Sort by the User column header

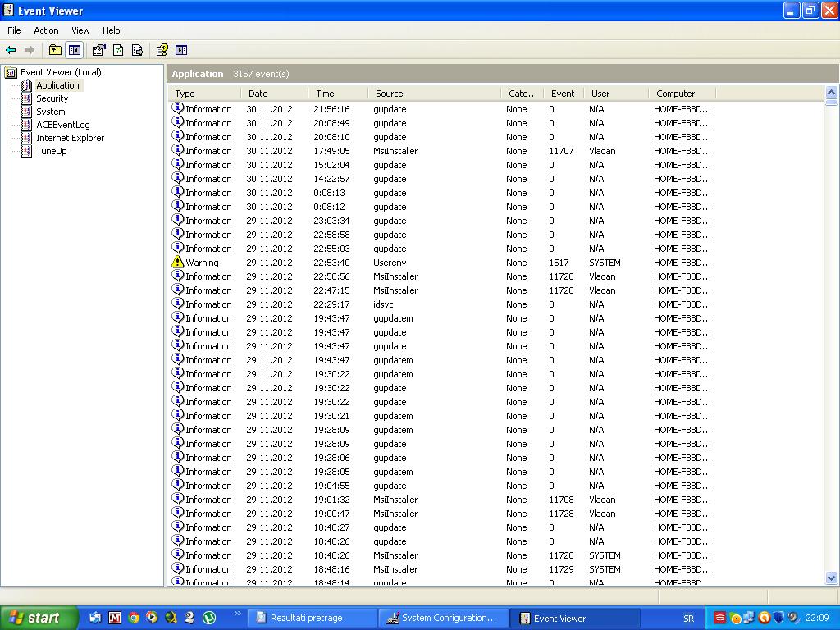pos(616,94)
